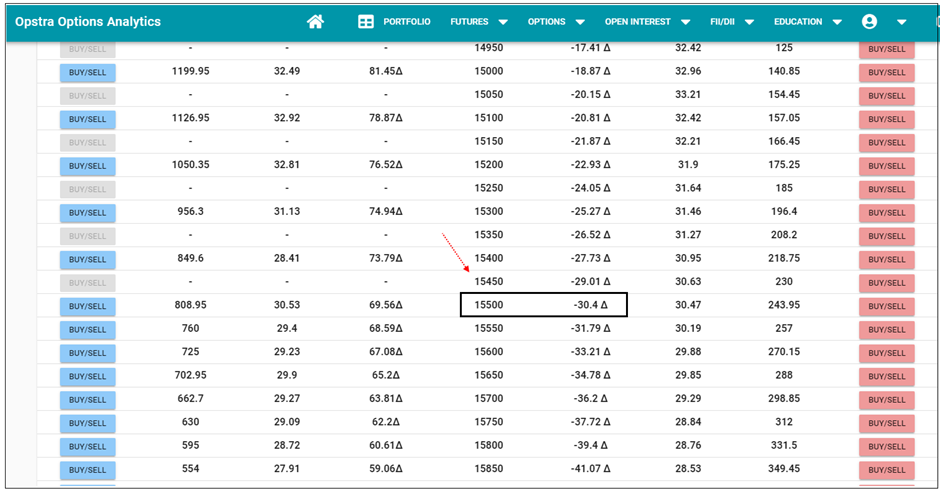Click red BUY/SELL for 15000 strike put
This screenshot has height=493, width=940.
[x=886, y=72]
